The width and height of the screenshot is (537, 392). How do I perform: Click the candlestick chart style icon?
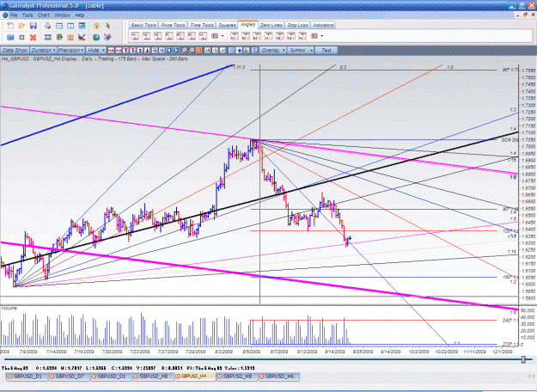(x=208, y=51)
